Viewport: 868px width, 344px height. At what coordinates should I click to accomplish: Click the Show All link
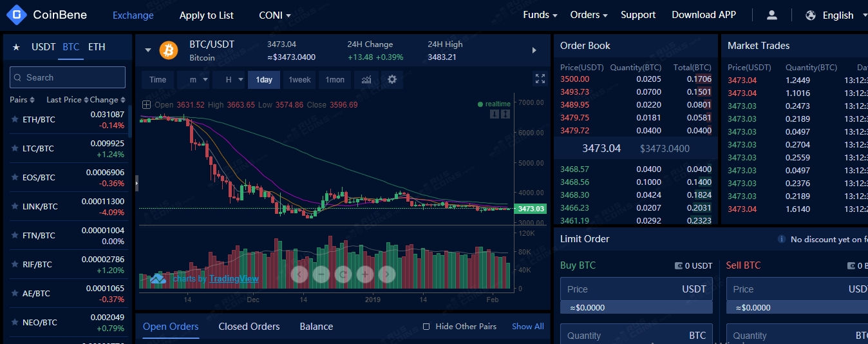pyautogui.click(x=528, y=327)
